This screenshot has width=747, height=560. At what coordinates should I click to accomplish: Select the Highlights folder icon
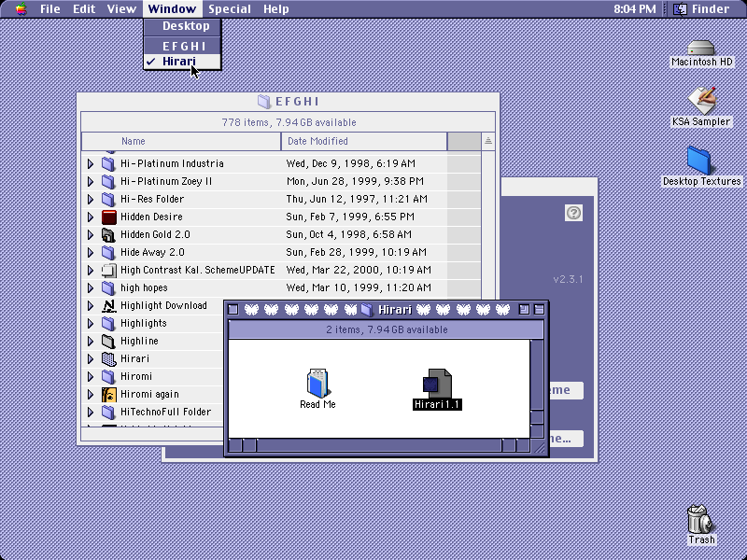108,323
